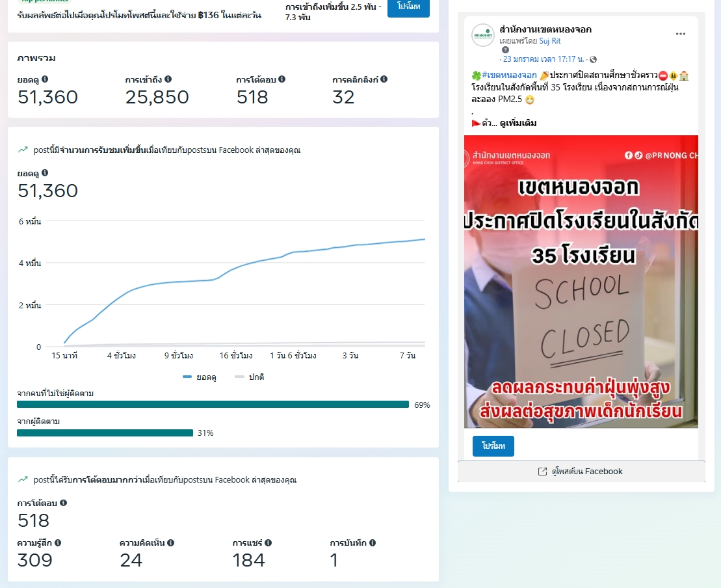Click โปรโมท button under post image

click(x=493, y=446)
